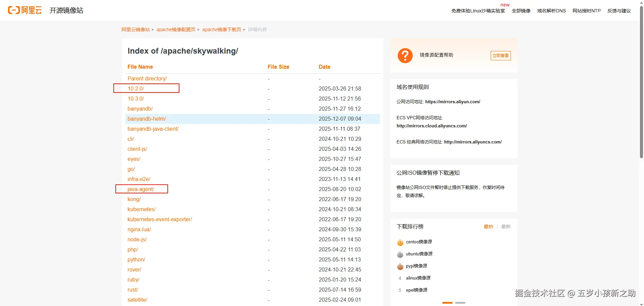644x306 pixels.
Task: Click the File Name column header
Action: pos(140,67)
